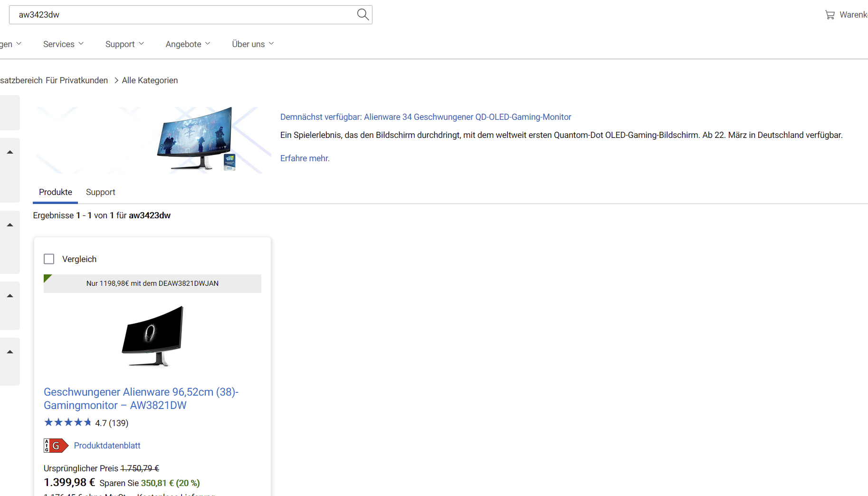Switch to the Produkte tab
The image size is (868, 496).
(56, 192)
